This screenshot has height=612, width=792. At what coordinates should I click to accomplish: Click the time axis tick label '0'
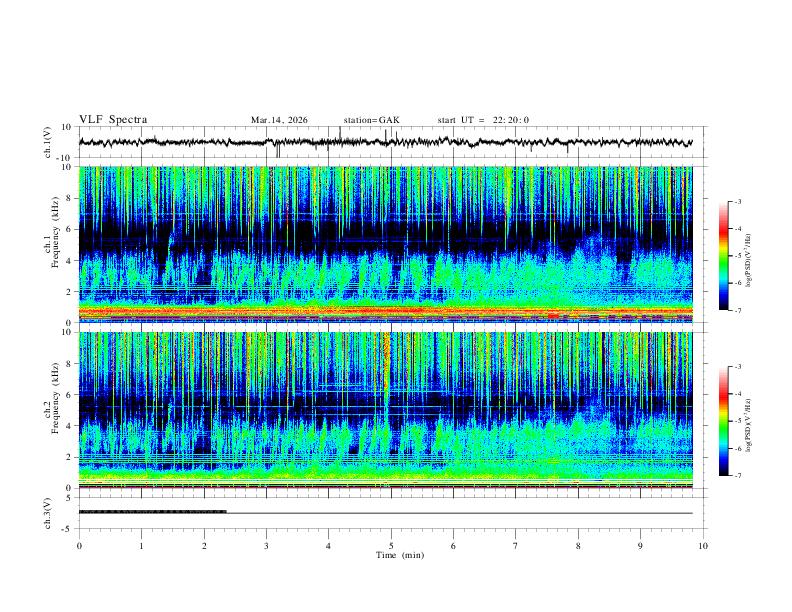click(x=79, y=546)
